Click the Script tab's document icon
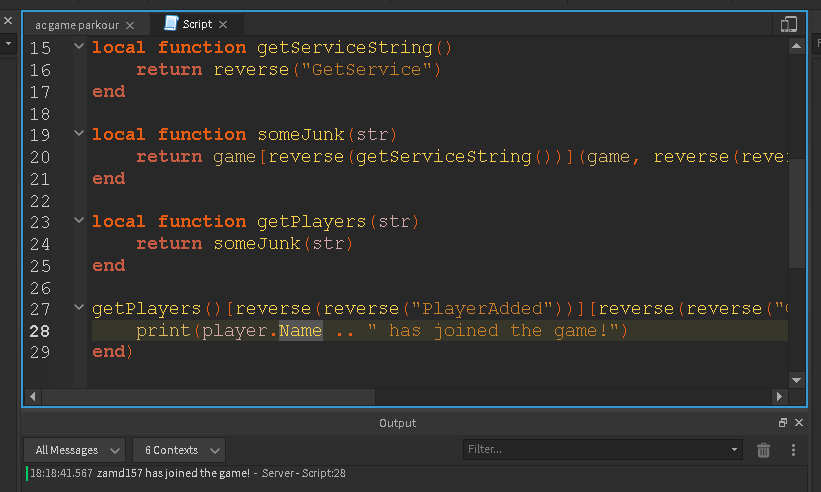Viewport: 821px width, 492px height. [171, 24]
